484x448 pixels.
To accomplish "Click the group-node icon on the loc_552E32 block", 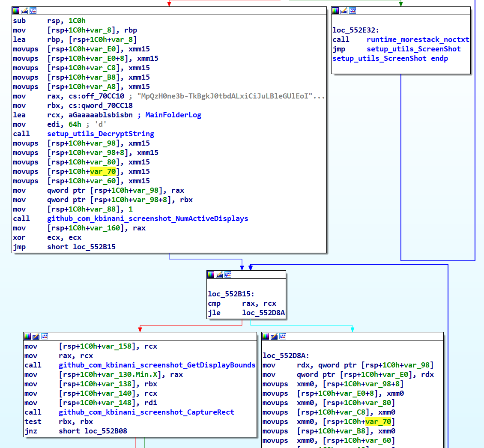I will [353, 11].
